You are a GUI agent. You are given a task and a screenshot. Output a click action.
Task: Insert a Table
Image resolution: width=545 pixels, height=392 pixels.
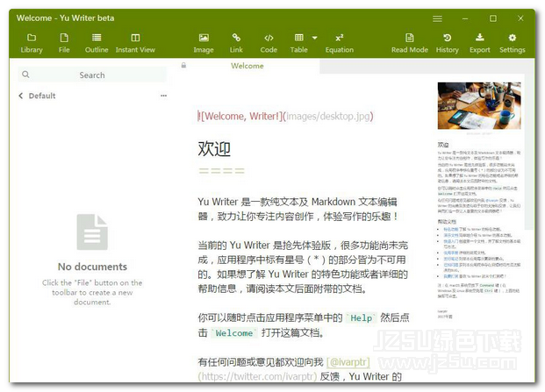pyautogui.click(x=299, y=43)
